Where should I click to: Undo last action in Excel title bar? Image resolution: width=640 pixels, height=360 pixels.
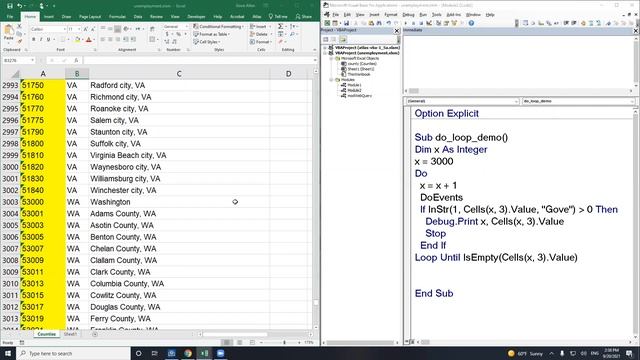pos(20,6)
